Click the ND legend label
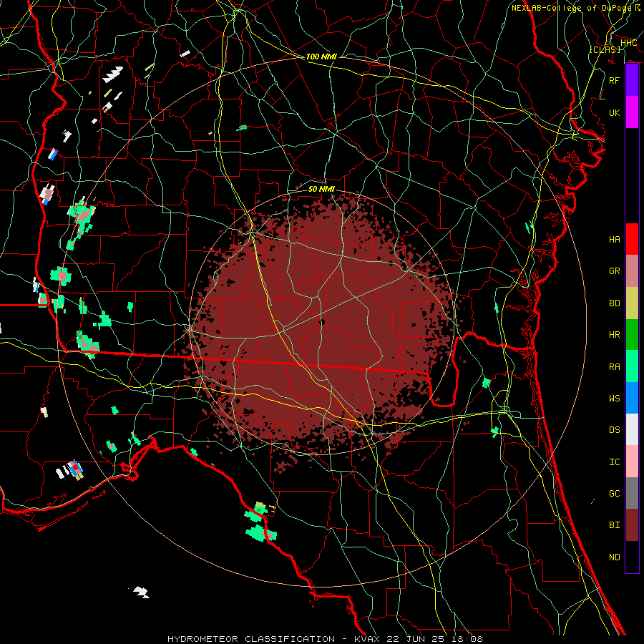Image resolution: width=644 pixels, height=644 pixels. (614, 557)
